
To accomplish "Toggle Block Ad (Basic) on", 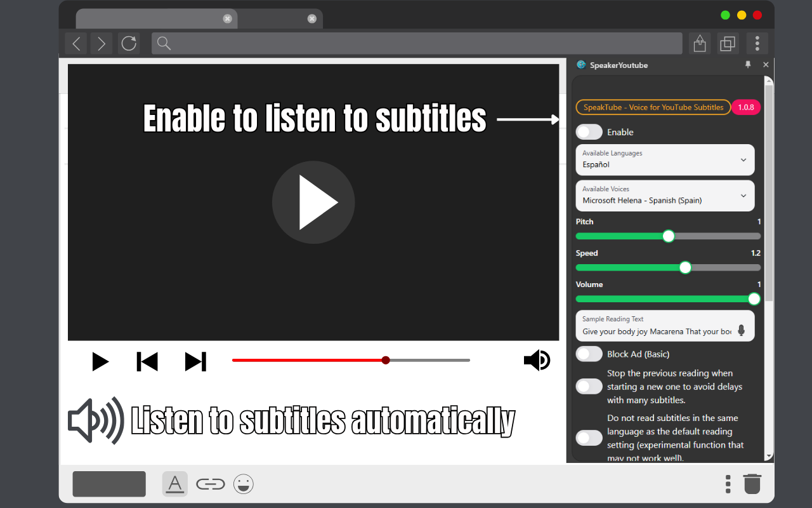I will tap(589, 354).
